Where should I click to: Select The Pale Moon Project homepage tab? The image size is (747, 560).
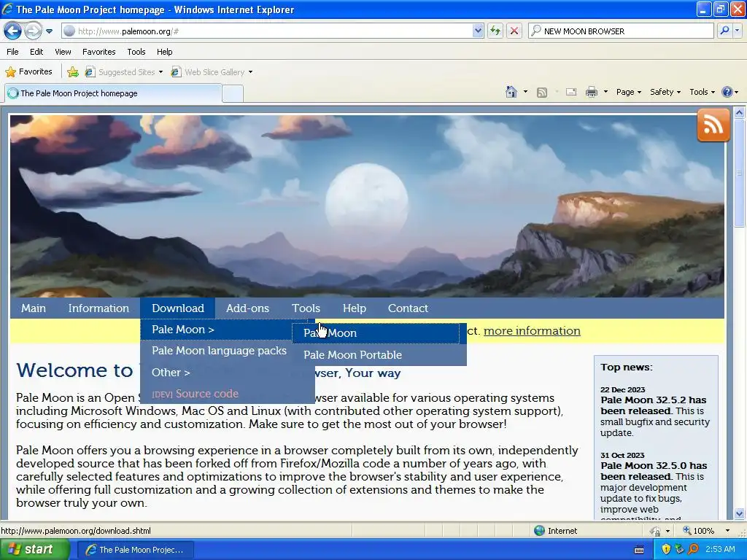113,93
